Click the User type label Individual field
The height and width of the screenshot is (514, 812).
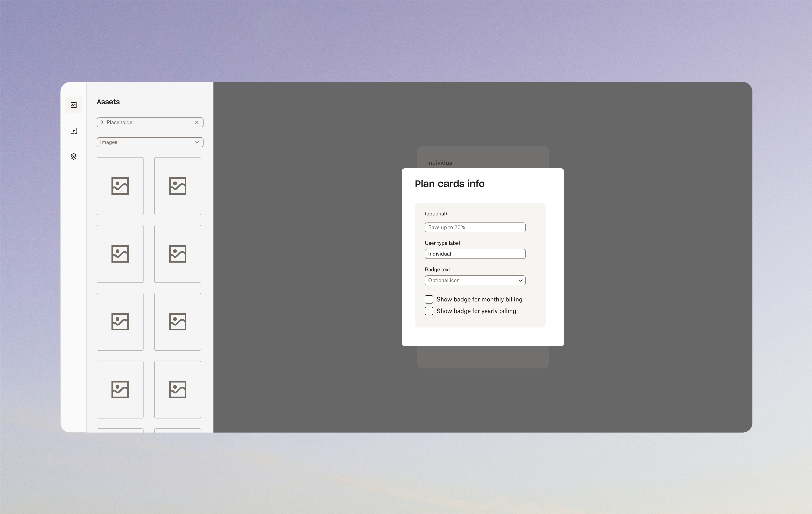click(x=475, y=254)
